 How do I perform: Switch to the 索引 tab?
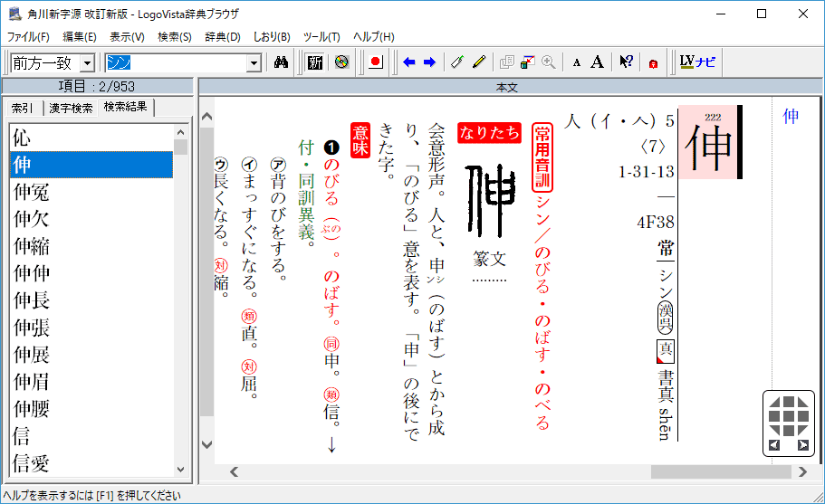point(23,108)
